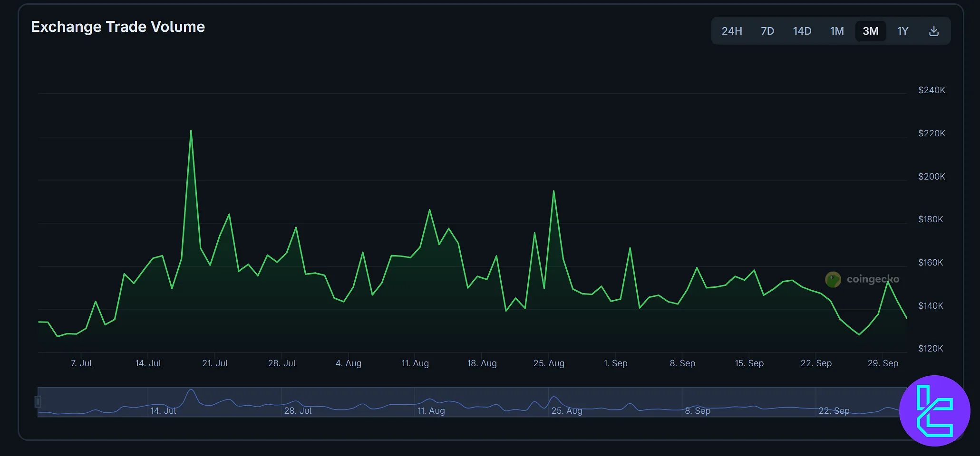Choose the 14D time range

click(802, 31)
